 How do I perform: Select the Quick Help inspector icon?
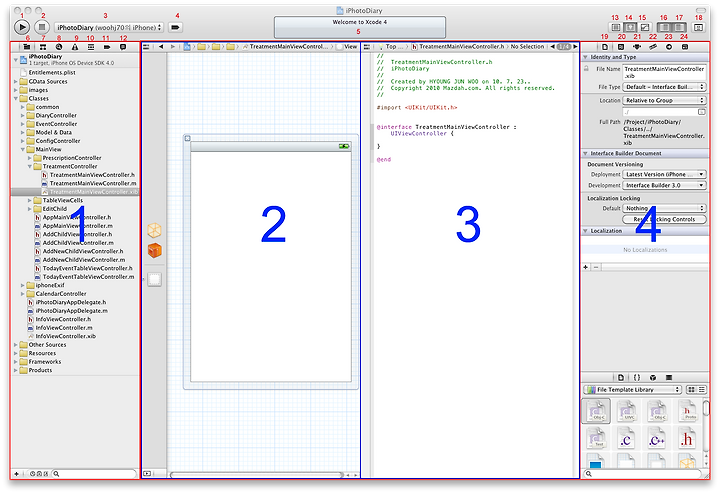pos(621,47)
